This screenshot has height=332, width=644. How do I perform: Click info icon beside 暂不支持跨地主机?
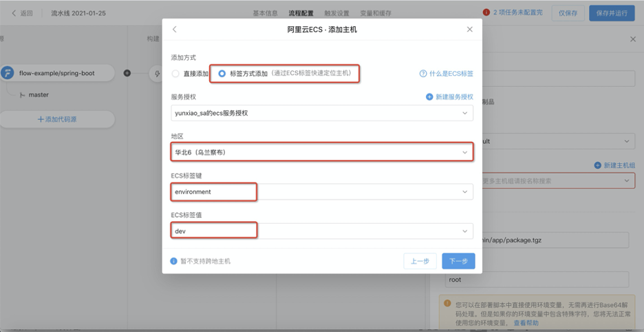pos(174,261)
